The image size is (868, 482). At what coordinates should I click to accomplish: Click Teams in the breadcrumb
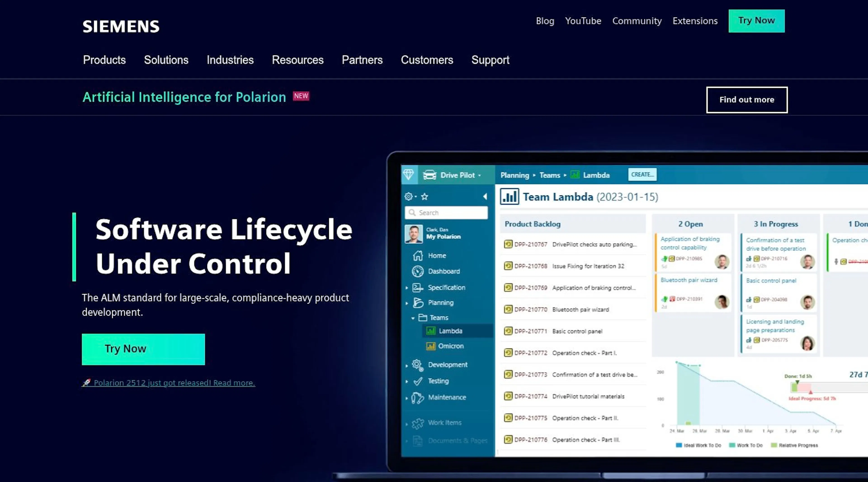click(x=550, y=175)
